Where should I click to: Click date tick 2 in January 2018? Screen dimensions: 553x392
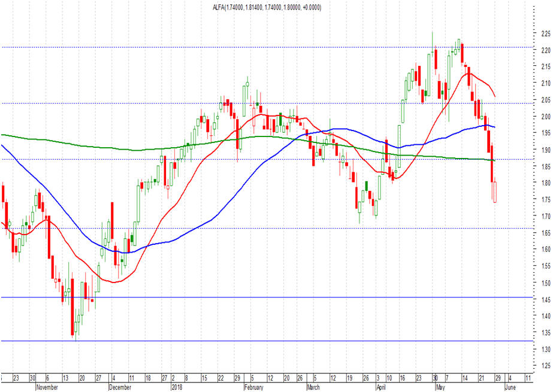coord(173,378)
